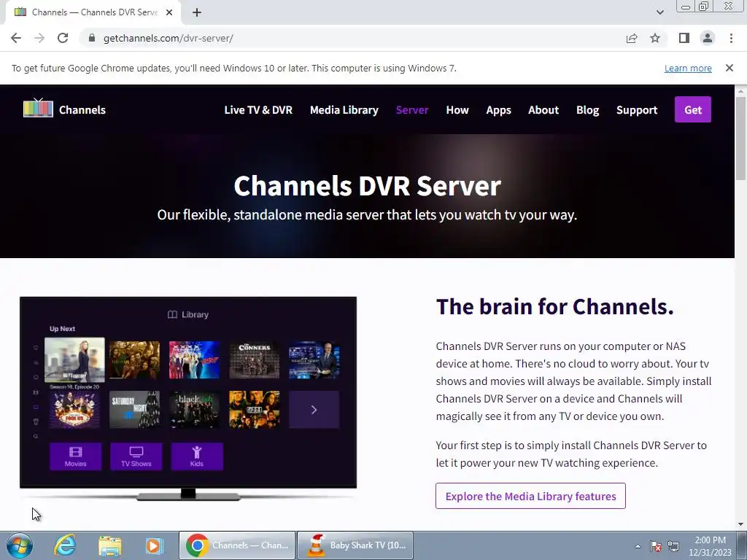
Task: Click the Channels DVR Server heading
Action: [368, 186]
